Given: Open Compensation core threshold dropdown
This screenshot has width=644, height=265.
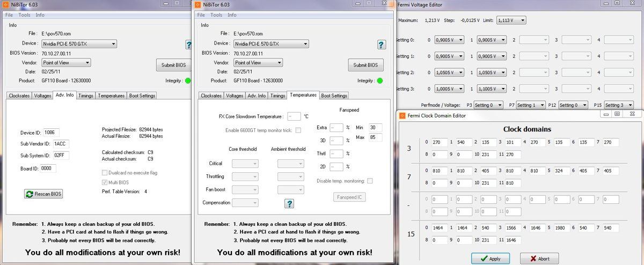Looking at the screenshot, I should pyautogui.click(x=245, y=203).
